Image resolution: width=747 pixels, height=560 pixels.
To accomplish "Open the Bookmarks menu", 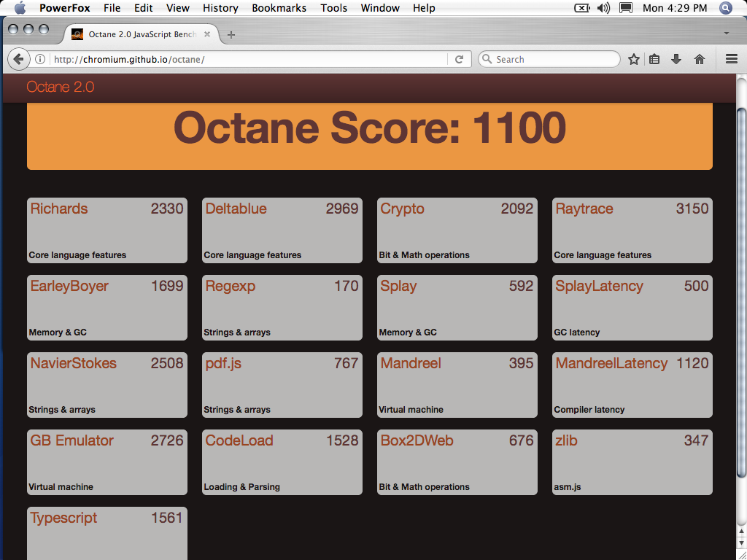I will point(279,8).
